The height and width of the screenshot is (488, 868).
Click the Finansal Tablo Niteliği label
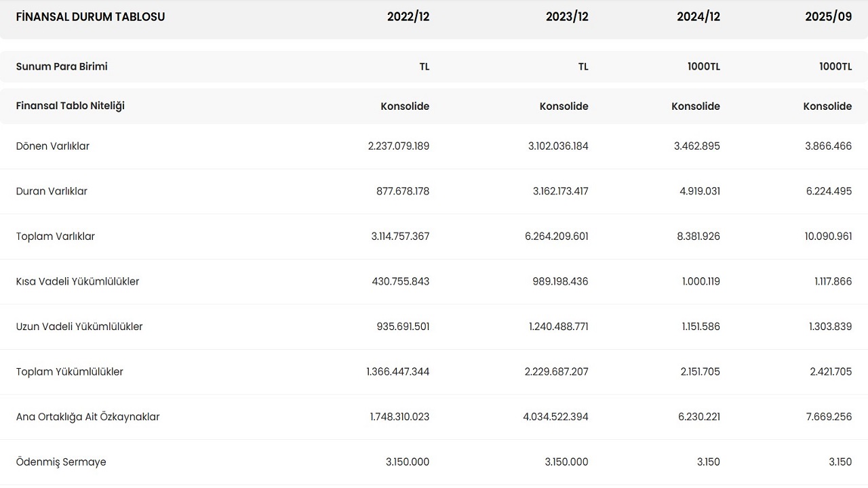71,106
